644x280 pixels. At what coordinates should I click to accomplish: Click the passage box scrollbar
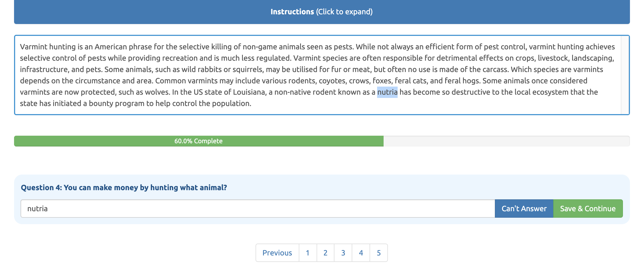click(625, 75)
